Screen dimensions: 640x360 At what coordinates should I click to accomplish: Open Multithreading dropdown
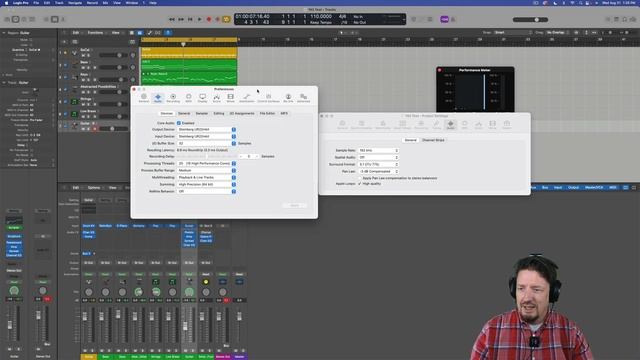(207, 178)
